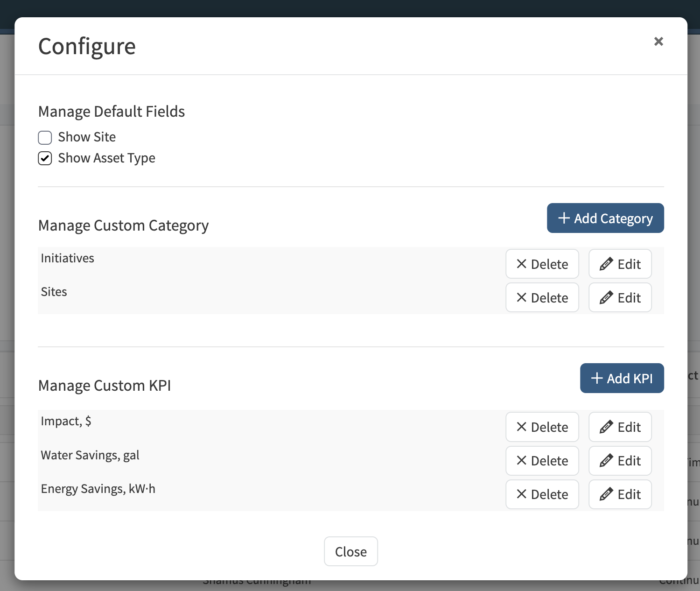
Task: Click the Show Site label text
Action: 87,137
